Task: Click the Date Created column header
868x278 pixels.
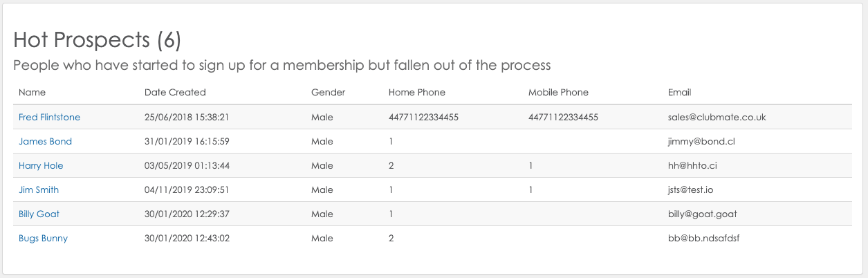Action: (175, 93)
